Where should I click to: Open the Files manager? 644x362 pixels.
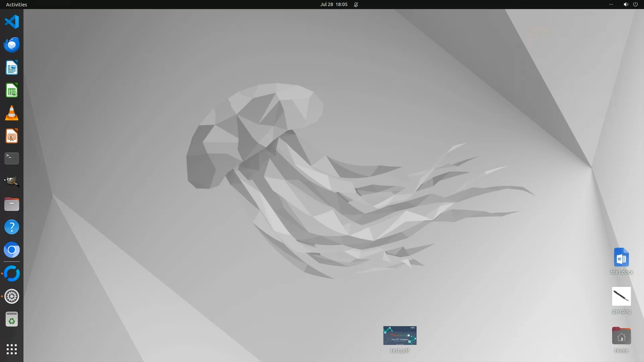12,204
